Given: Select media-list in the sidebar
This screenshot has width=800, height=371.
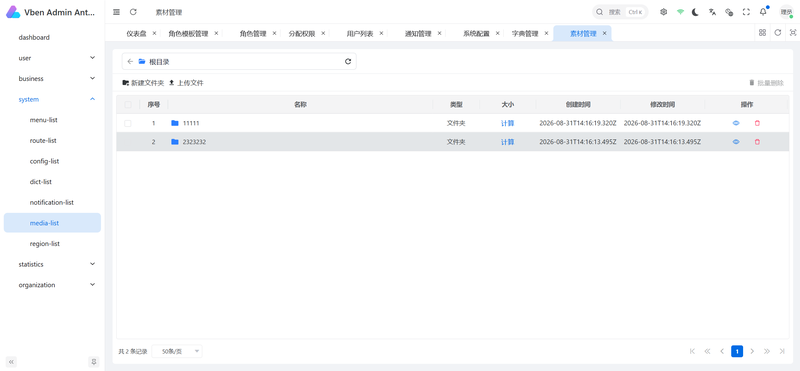Looking at the screenshot, I should (52, 223).
